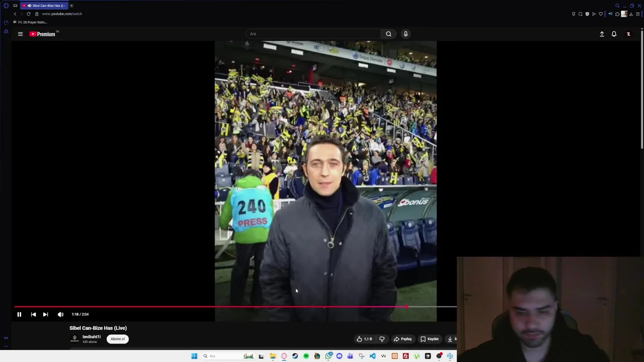Open bedbaht1i channel name
The width and height of the screenshot is (644, 362).
(x=92, y=337)
